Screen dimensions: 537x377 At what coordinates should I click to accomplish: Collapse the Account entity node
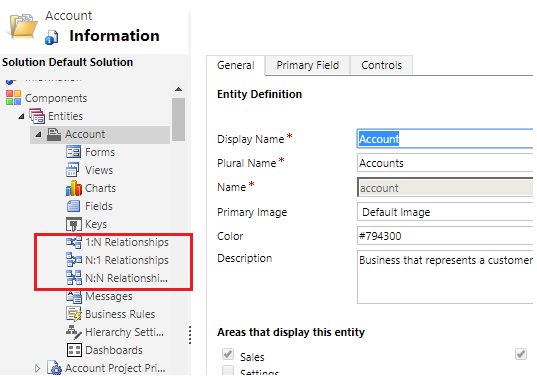click(38, 134)
